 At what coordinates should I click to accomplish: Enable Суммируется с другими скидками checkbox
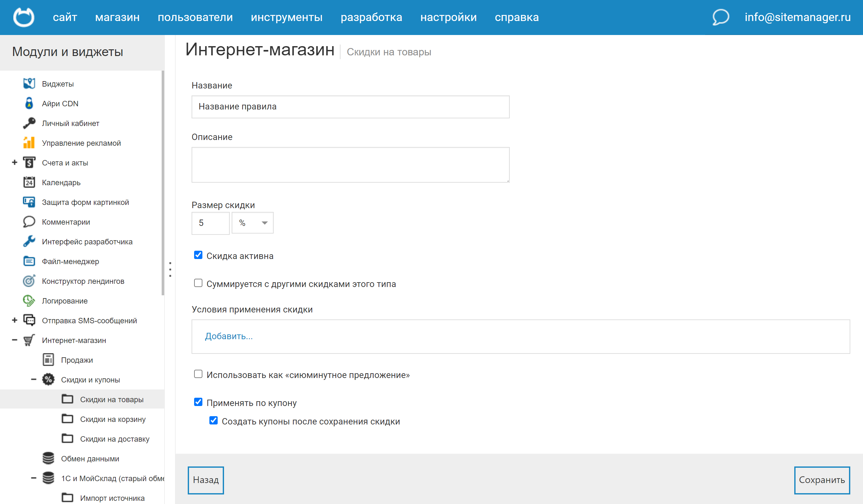point(198,283)
